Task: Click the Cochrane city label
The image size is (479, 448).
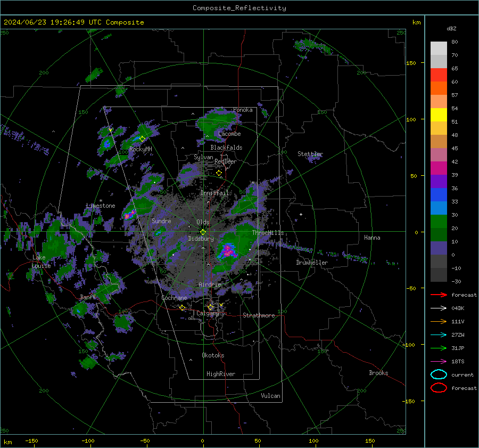Action: coord(174,298)
